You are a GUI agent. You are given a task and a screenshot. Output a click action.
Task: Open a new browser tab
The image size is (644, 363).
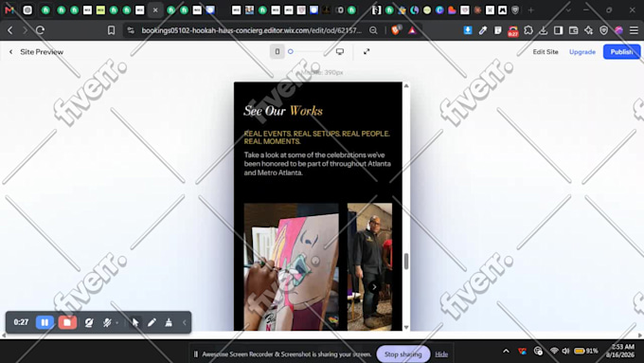[x=530, y=9]
